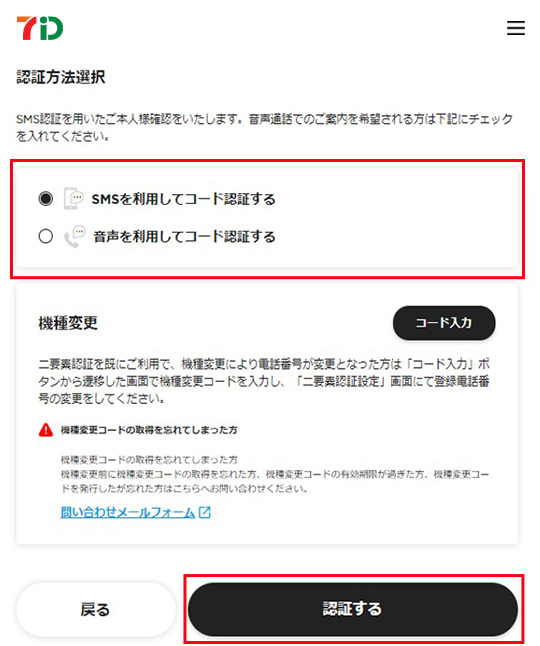Click the external link icon beside 問い合わせメールフォーム
Viewport: 540px width, 646px height.
coord(205,512)
